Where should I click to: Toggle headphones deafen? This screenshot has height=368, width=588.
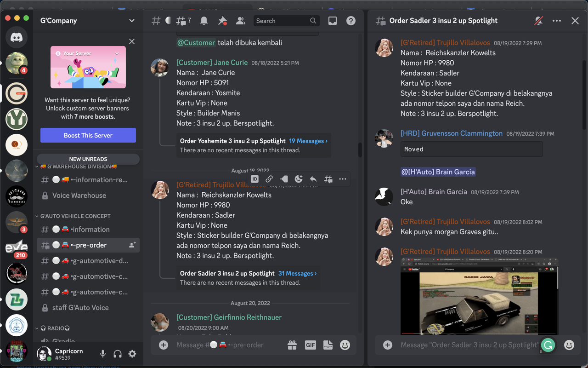[118, 354]
